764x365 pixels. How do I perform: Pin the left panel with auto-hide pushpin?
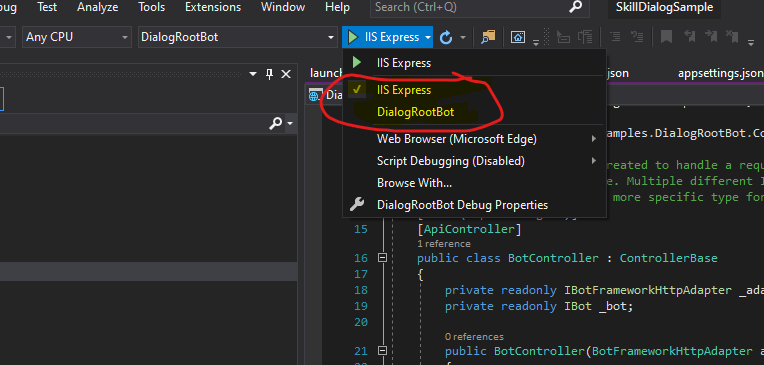(269, 74)
